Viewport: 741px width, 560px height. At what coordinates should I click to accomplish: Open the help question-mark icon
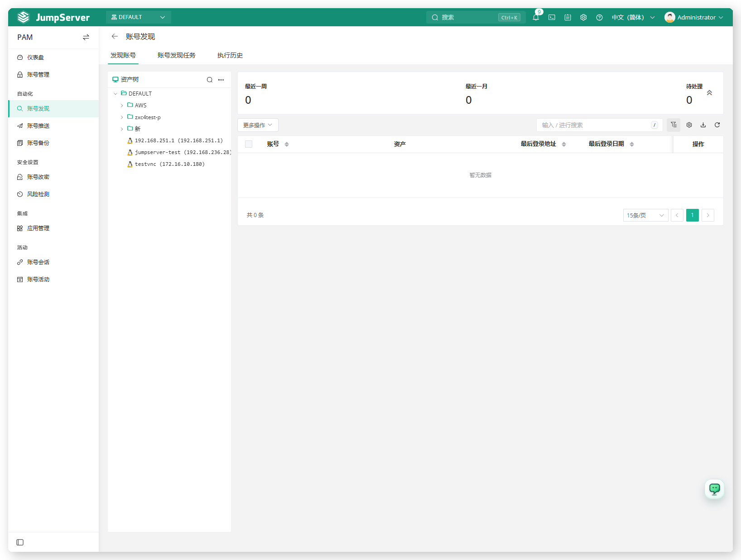click(599, 18)
